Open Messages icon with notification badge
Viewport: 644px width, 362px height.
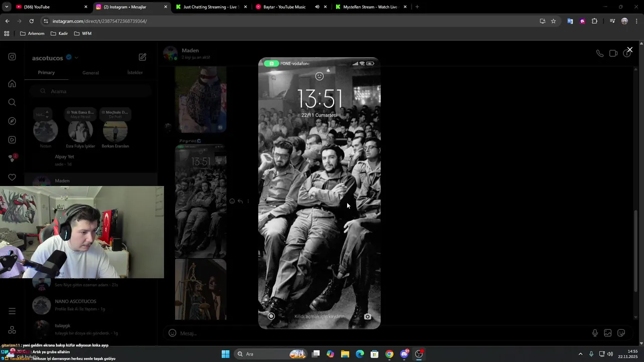pos(12,158)
